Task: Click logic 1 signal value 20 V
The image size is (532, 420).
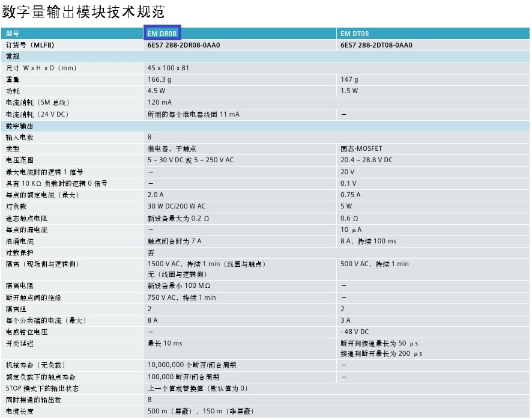Action: (x=348, y=172)
